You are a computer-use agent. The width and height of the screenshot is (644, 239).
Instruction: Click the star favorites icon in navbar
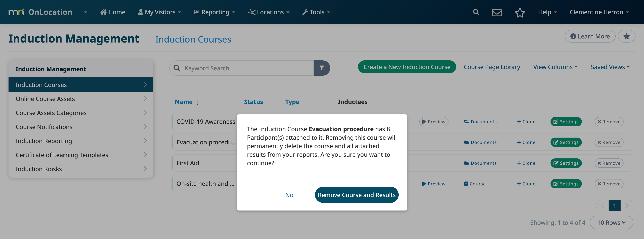click(x=520, y=12)
